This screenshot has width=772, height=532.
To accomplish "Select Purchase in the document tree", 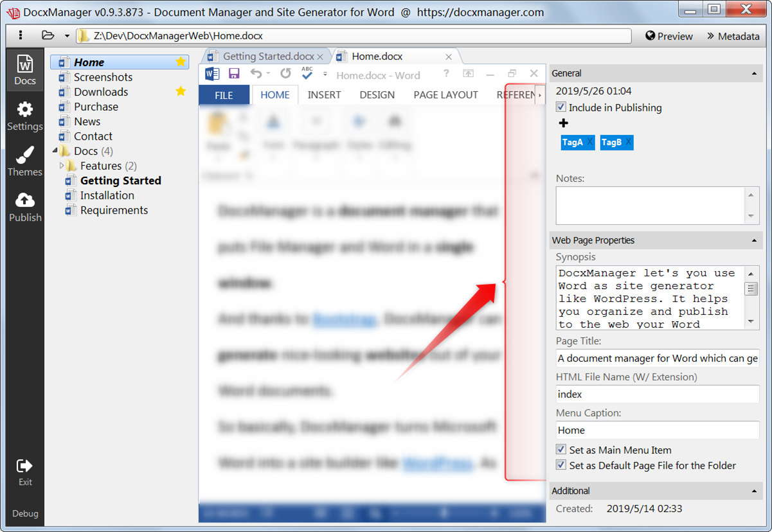I will click(x=96, y=107).
